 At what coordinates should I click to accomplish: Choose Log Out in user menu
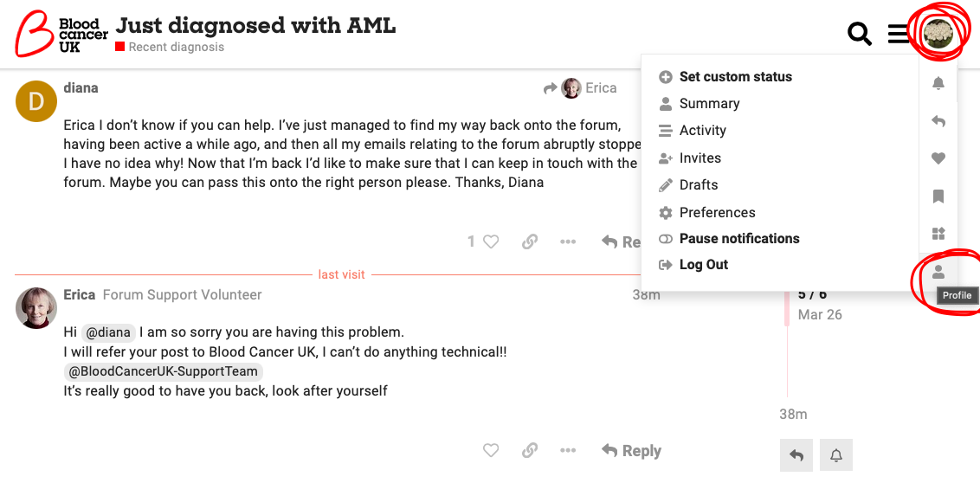click(x=715, y=264)
